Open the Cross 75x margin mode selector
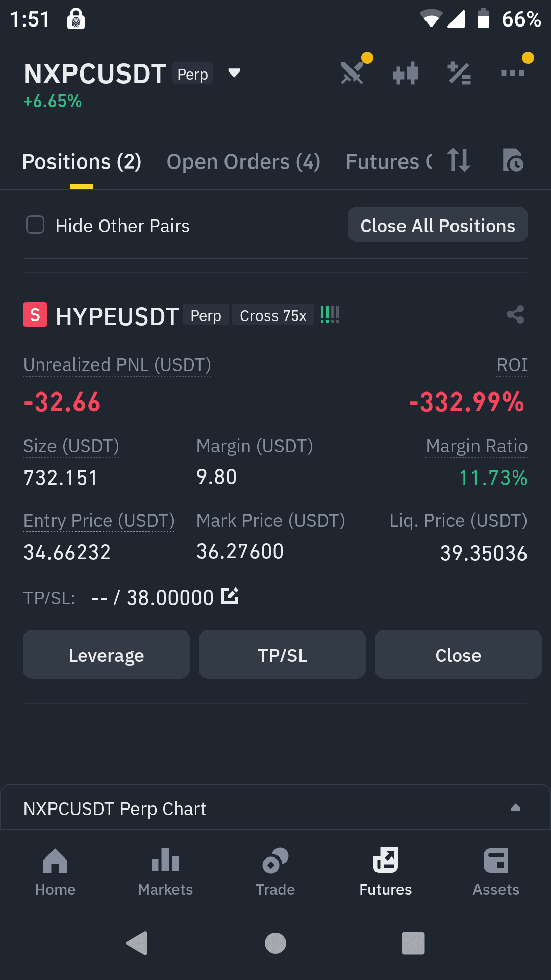Viewport: 551px width, 980px height. 273,316
